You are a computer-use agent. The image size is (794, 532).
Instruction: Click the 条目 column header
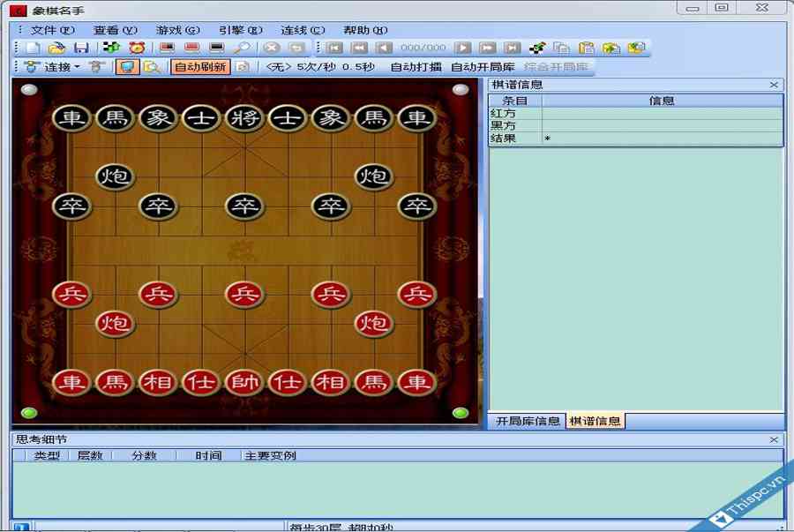(x=515, y=101)
